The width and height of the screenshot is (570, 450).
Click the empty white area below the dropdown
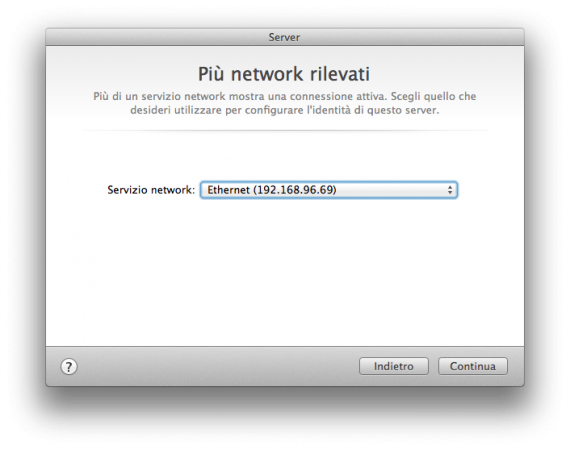[285, 273]
